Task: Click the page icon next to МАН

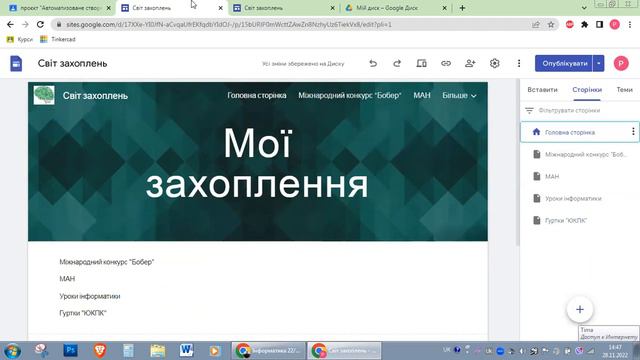Action: 537,176
